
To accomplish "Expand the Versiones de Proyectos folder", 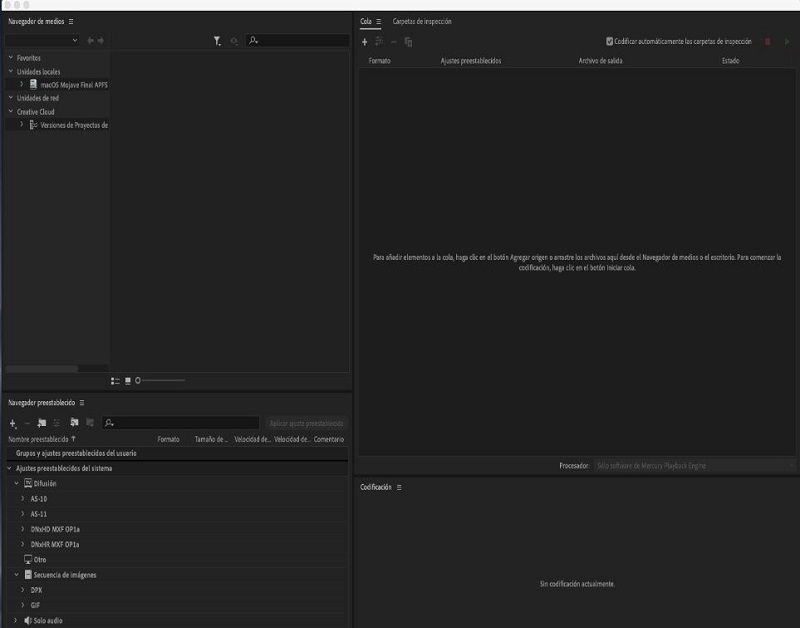I will [x=21, y=124].
